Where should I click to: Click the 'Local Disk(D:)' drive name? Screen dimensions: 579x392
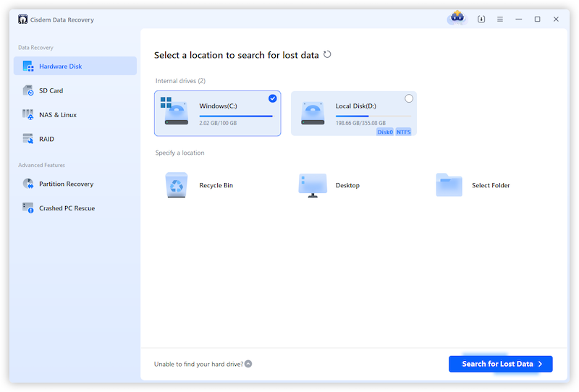pyautogui.click(x=356, y=106)
